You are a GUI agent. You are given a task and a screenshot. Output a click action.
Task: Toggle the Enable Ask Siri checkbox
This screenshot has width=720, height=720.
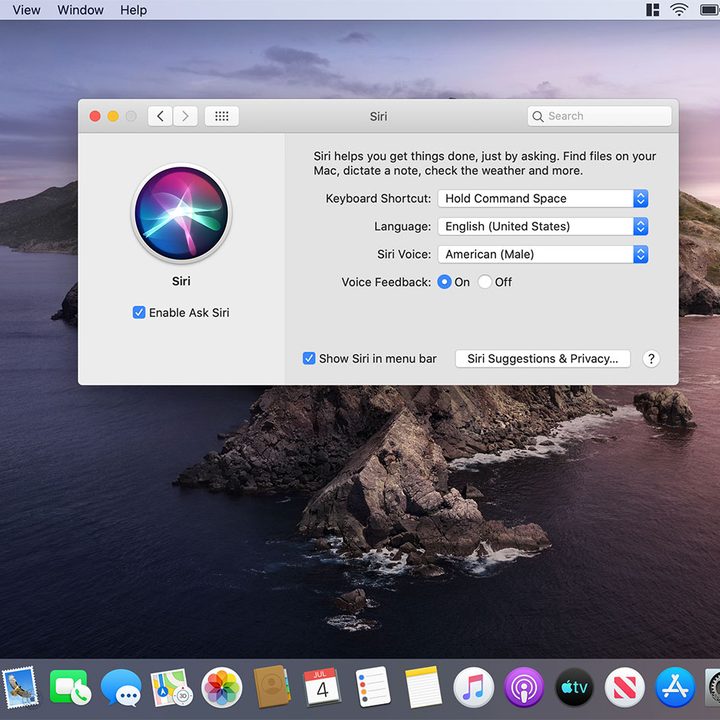(139, 313)
